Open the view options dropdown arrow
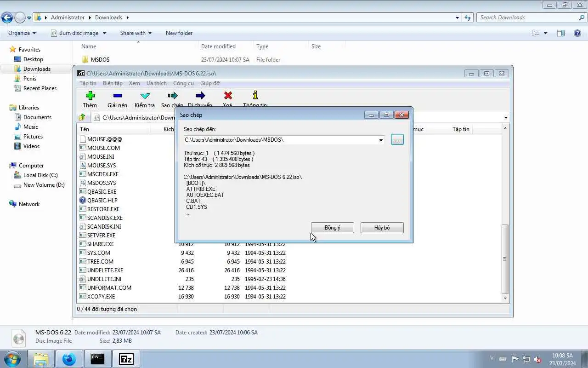The image size is (588, 368). [x=546, y=33]
